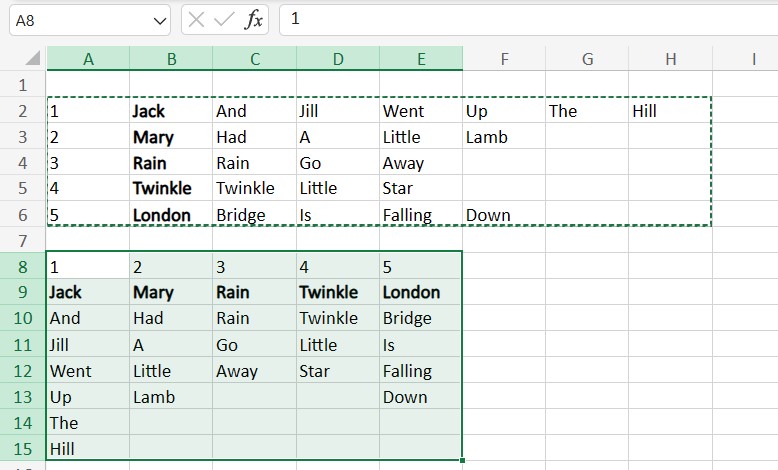
Task: Click the bold cell 'Jack' in row 2
Action: 171,111
